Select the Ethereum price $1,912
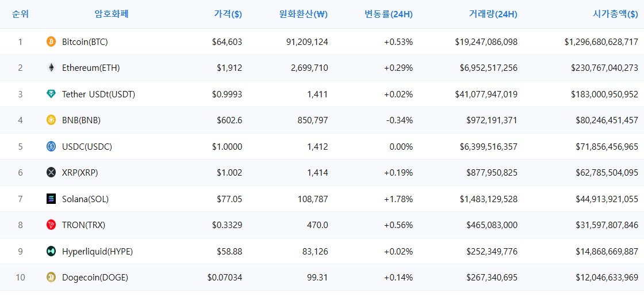This screenshot has width=644, height=296. tap(229, 68)
